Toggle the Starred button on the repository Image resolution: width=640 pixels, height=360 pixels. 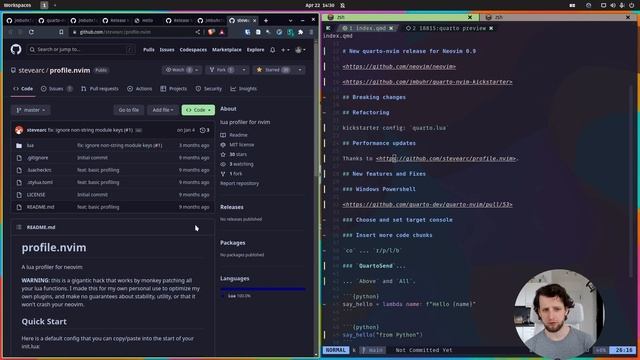tap(273, 70)
